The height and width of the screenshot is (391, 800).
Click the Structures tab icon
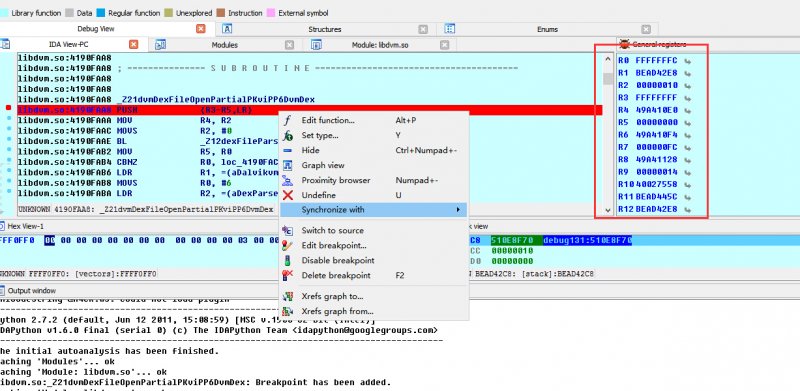click(228, 29)
